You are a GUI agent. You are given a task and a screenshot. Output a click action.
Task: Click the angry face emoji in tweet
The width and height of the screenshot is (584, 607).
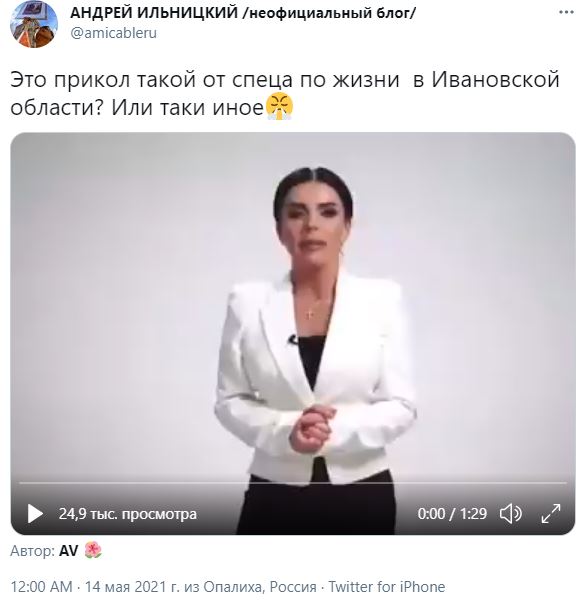[x=279, y=107]
